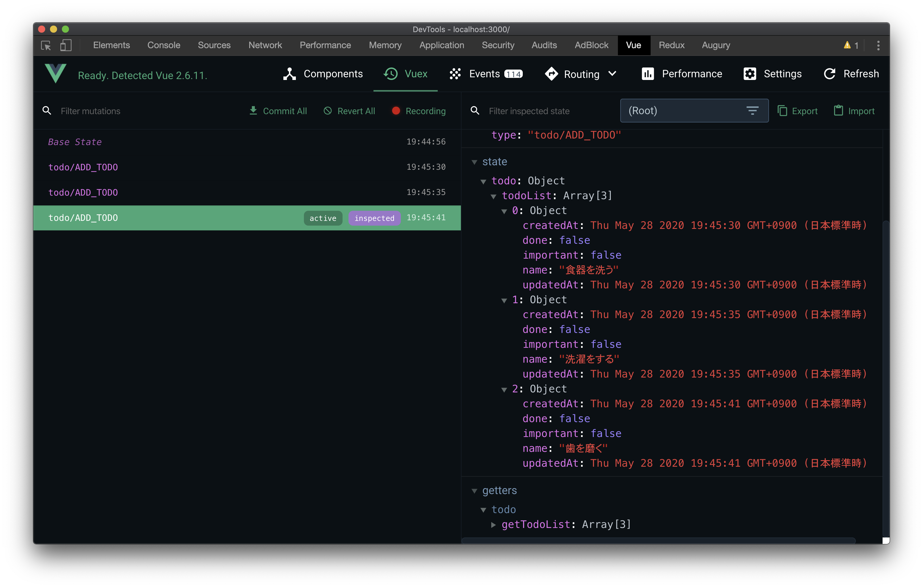Click the Components tree icon
Screen dimensions: 923x588
coord(289,74)
